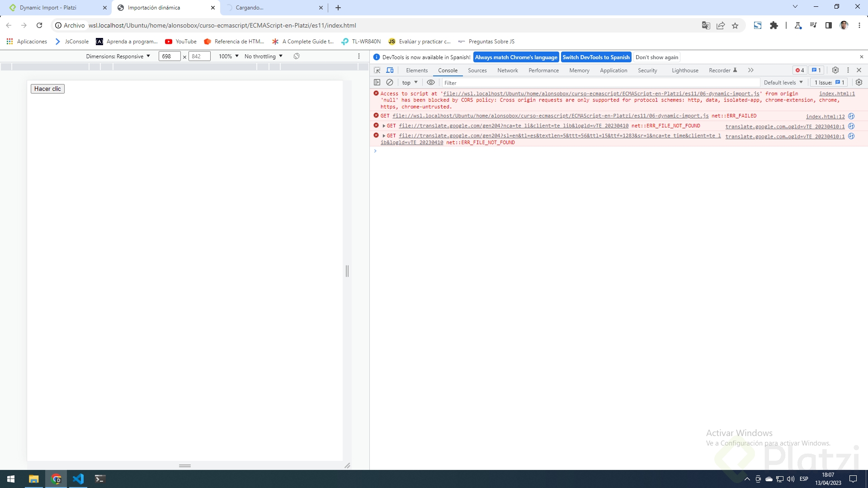Click the Hacer clic button
This screenshot has height=488, width=868.
tap(47, 89)
